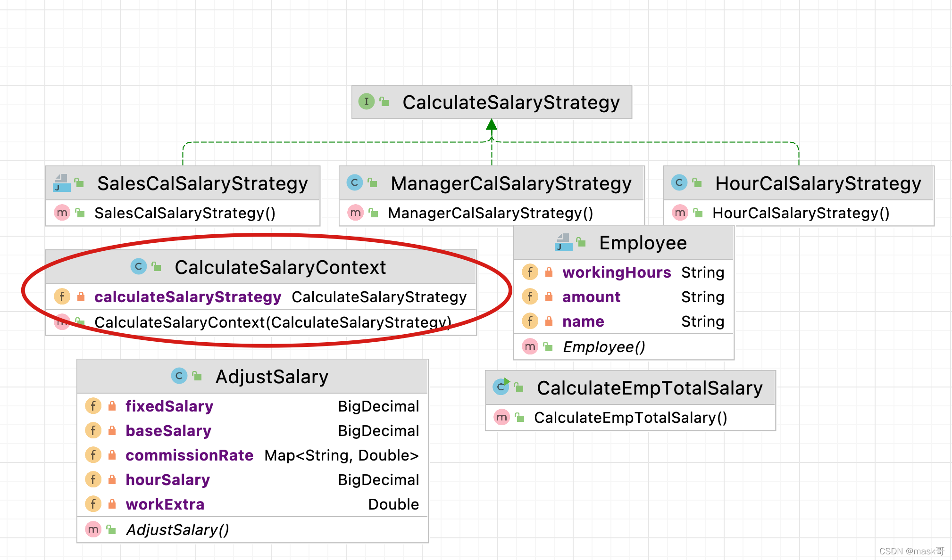Click the amount field in Employee

[591, 297]
